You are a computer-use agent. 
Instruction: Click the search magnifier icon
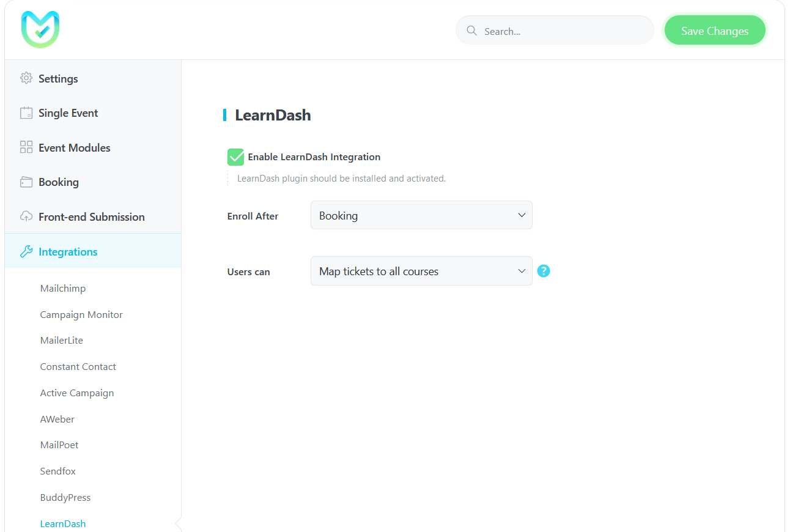(x=471, y=31)
